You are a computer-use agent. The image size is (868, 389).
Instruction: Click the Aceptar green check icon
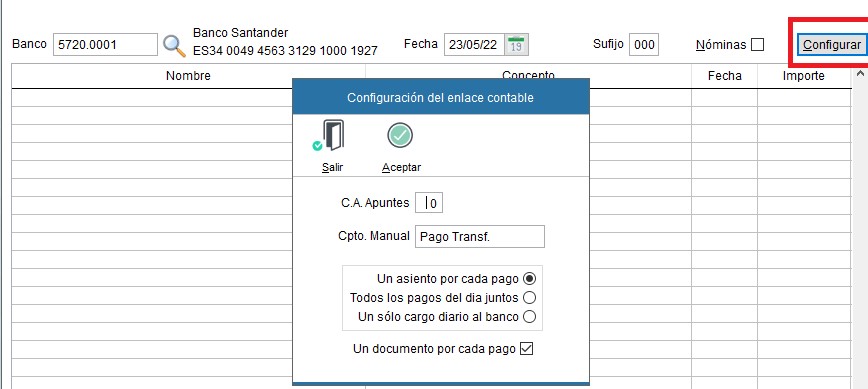pyautogui.click(x=400, y=135)
